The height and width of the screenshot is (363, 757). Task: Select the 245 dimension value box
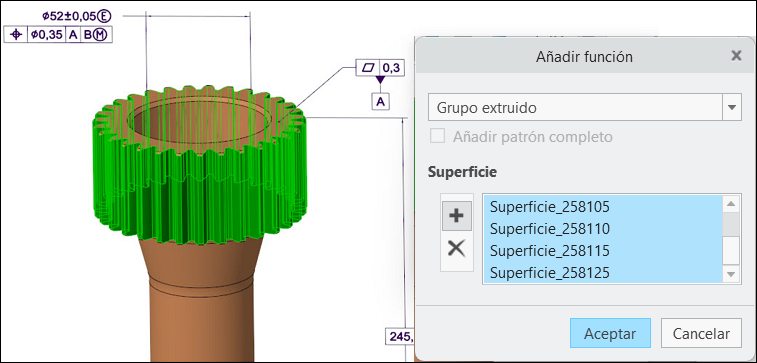point(399,336)
